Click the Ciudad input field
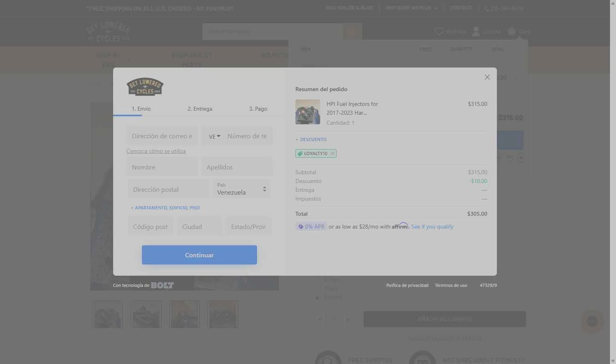The width and height of the screenshot is (616, 364). (199, 227)
